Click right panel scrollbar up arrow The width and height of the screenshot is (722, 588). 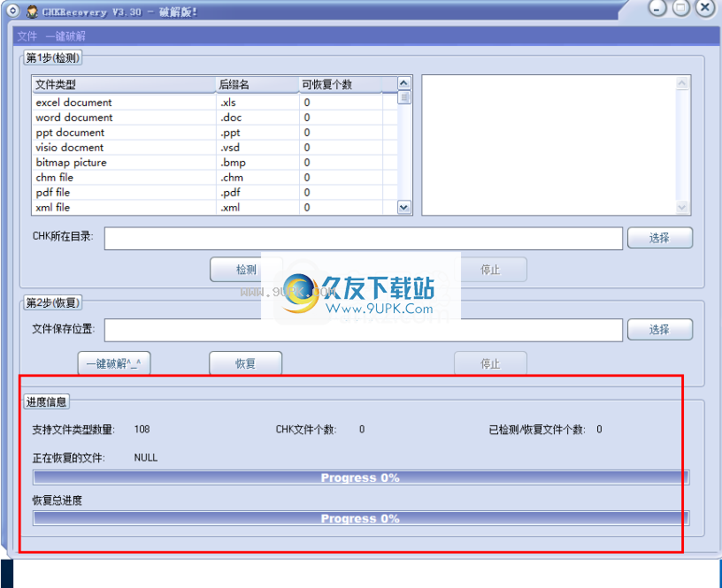coord(682,83)
